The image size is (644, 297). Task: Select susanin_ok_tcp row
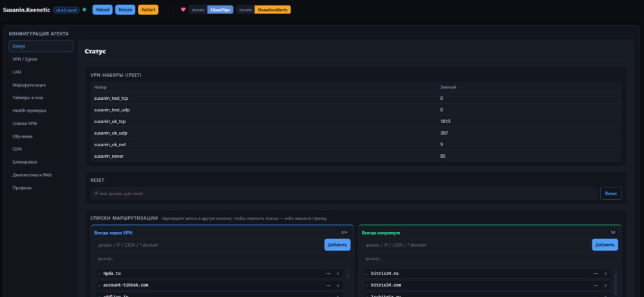click(355, 121)
